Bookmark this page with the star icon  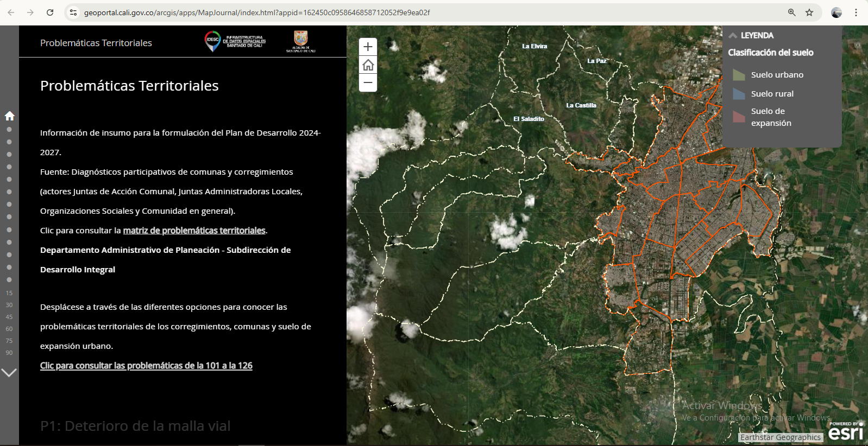coord(809,12)
